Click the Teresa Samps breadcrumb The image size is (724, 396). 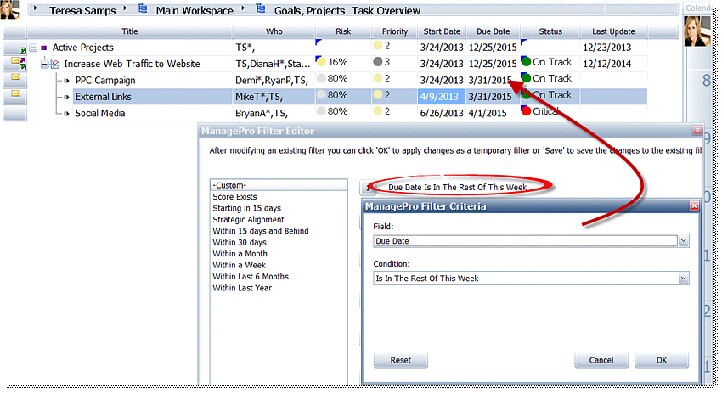[83, 10]
